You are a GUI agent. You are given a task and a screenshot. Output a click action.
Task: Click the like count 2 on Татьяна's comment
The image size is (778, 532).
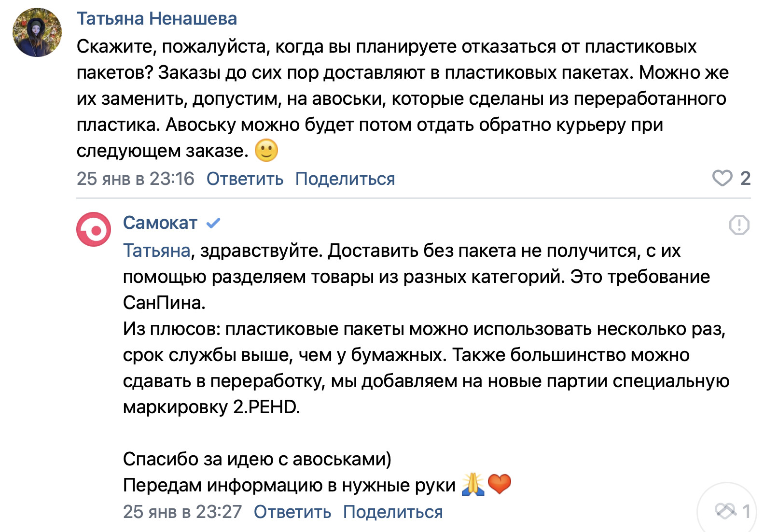tap(745, 178)
